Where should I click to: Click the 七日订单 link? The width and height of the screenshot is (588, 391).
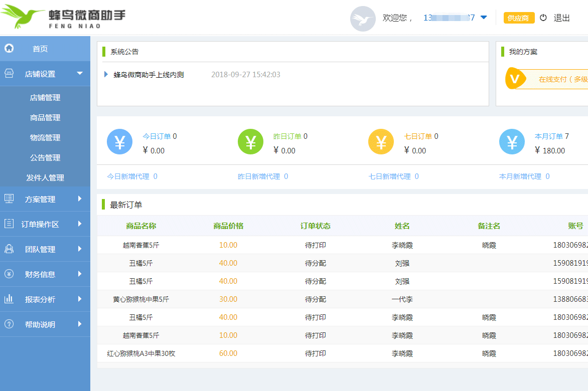(418, 136)
